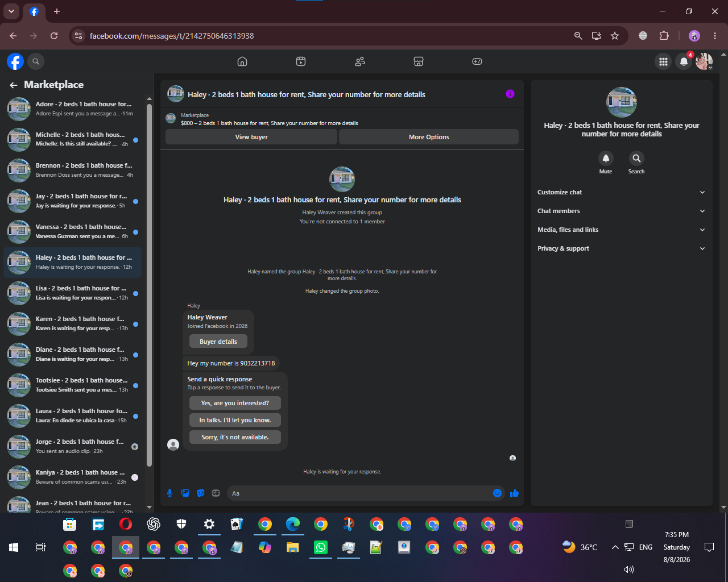Open Lisa's conversation in the list
Viewport: 728px width, 582px height.
tap(73, 293)
